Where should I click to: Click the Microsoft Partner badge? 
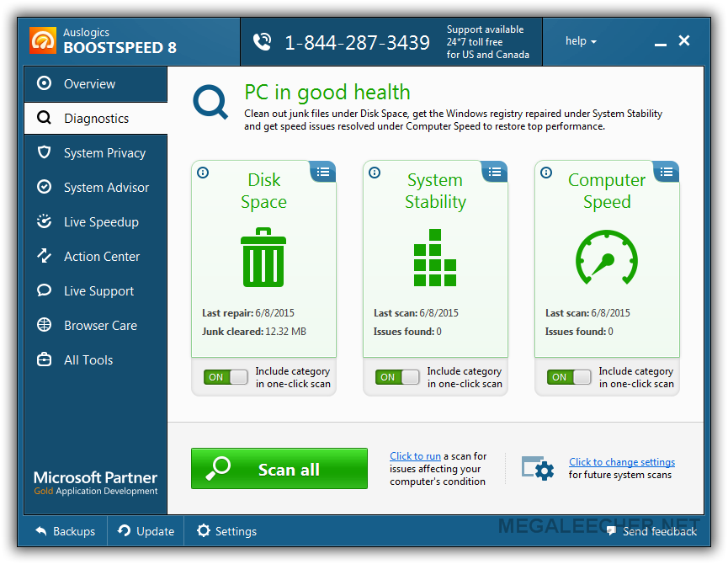pyautogui.click(x=95, y=482)
